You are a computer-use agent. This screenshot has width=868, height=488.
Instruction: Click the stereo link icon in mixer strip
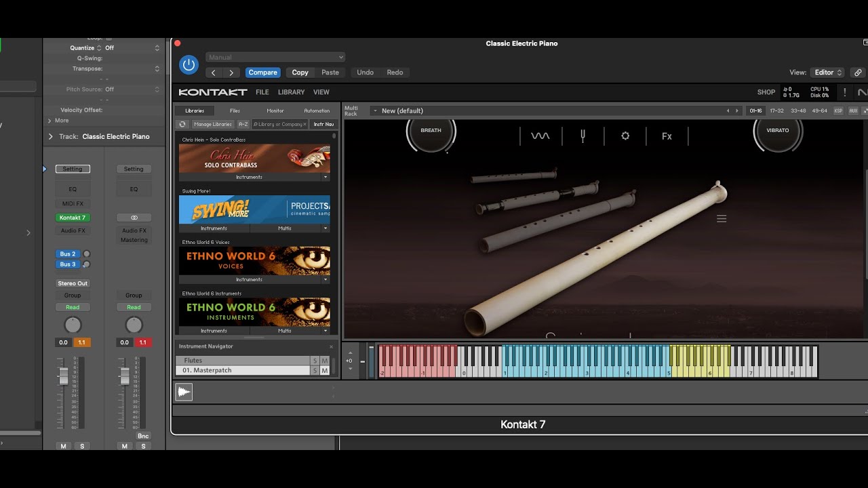click(x=134, y=218)
